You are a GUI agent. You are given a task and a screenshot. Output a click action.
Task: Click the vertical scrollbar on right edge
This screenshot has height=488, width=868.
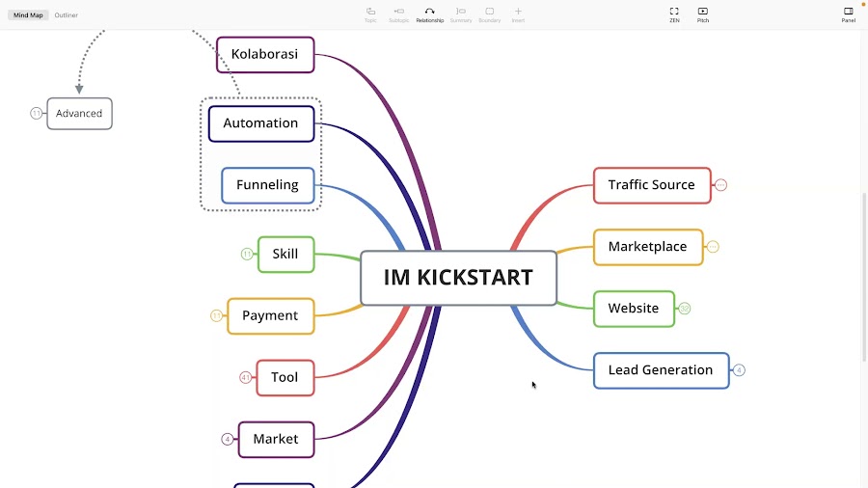864,277
